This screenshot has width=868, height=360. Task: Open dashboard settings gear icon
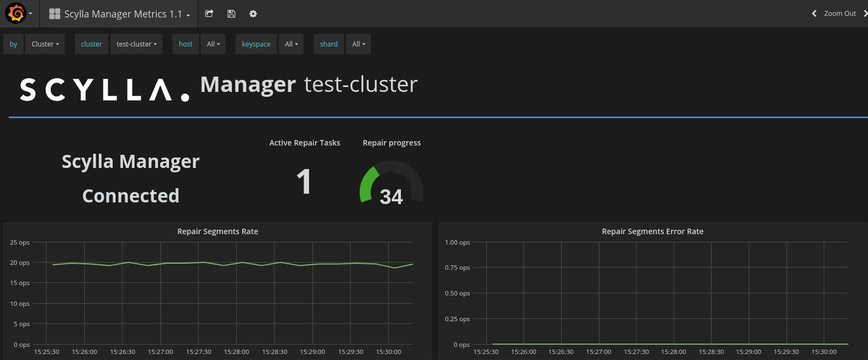tap(253, 14)
